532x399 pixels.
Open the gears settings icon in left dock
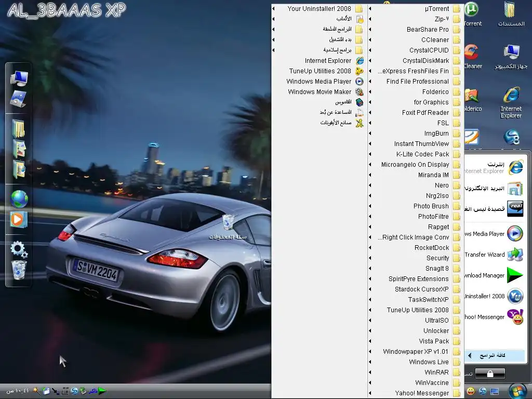pyautogui.click(x=19, y=249)
